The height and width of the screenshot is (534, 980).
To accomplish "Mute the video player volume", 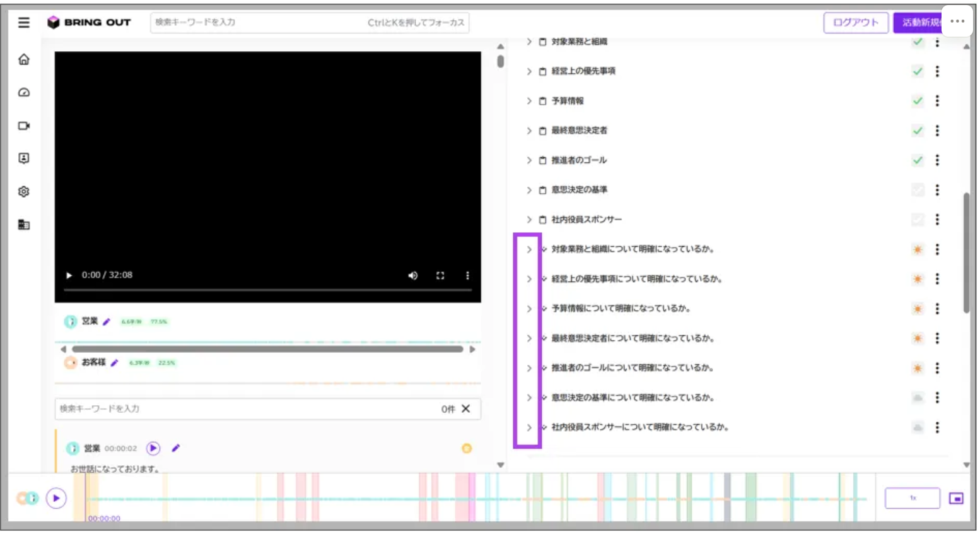I will (x=412, y=275).
